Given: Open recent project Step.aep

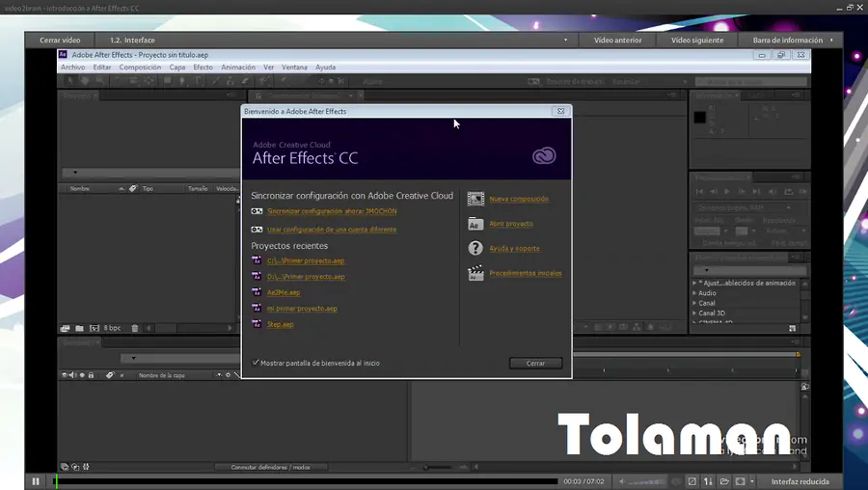Looking at the screenshot, I should (x=280, y=324).
